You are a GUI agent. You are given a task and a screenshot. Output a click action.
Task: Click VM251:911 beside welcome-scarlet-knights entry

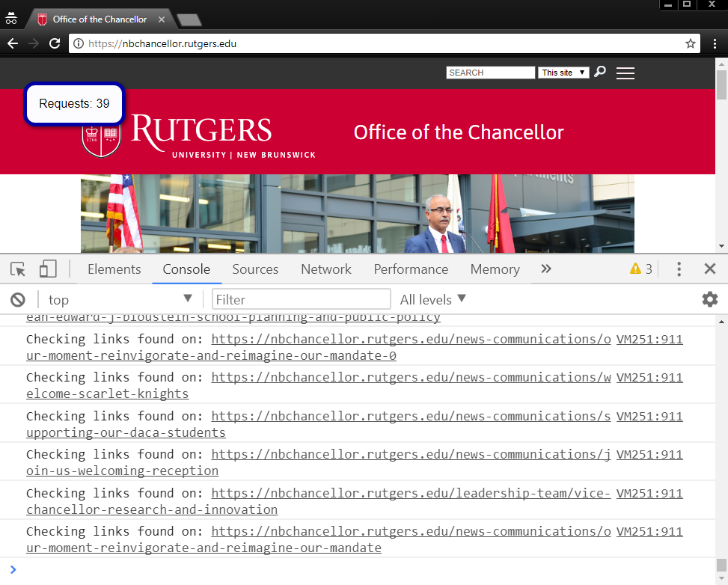coord(649,378)
